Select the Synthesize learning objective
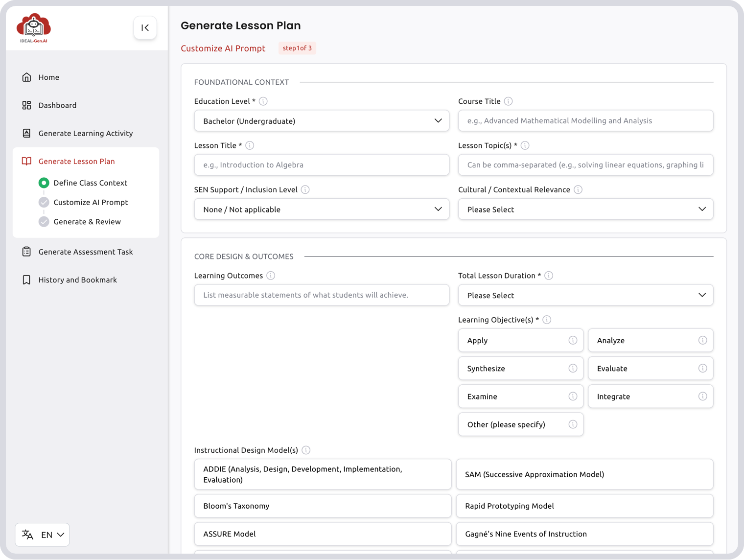 pos(521,368)
